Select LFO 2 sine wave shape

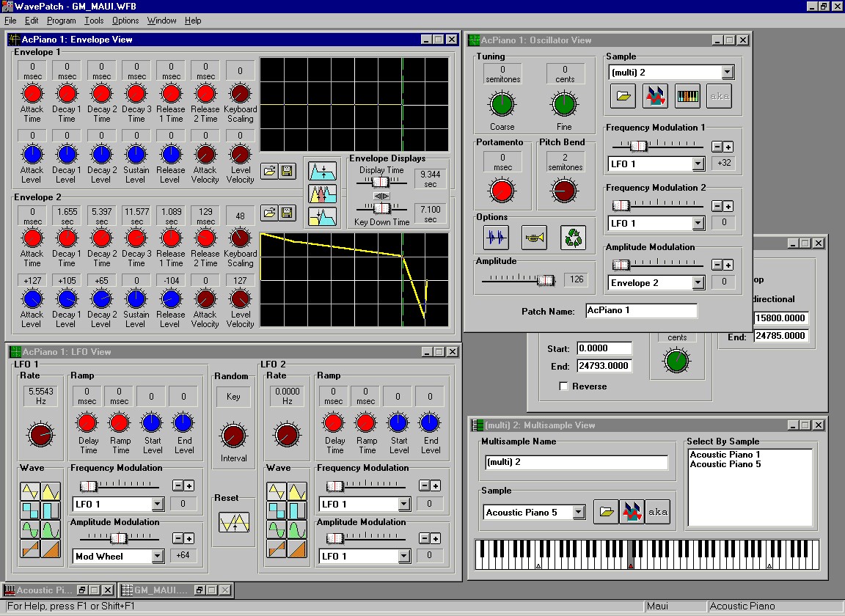(277, 529)
